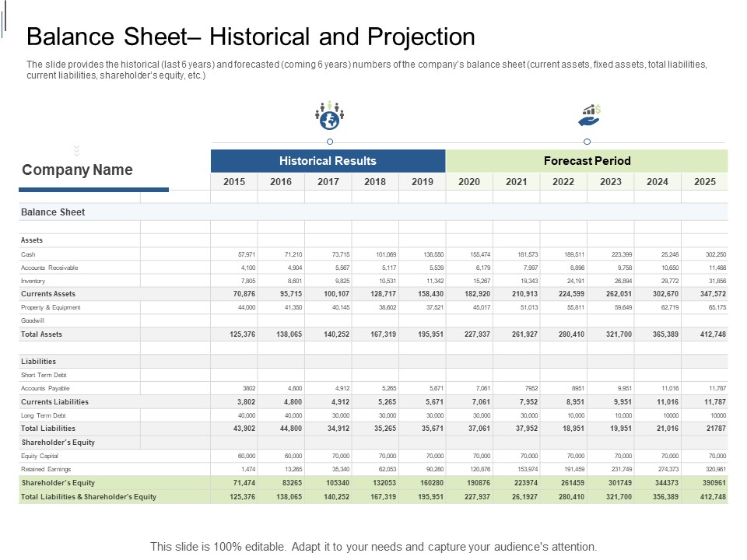This screenshot has height=560, width=747.
Task: Click the timeline marker under the globe icon
Action: (330, 142)
